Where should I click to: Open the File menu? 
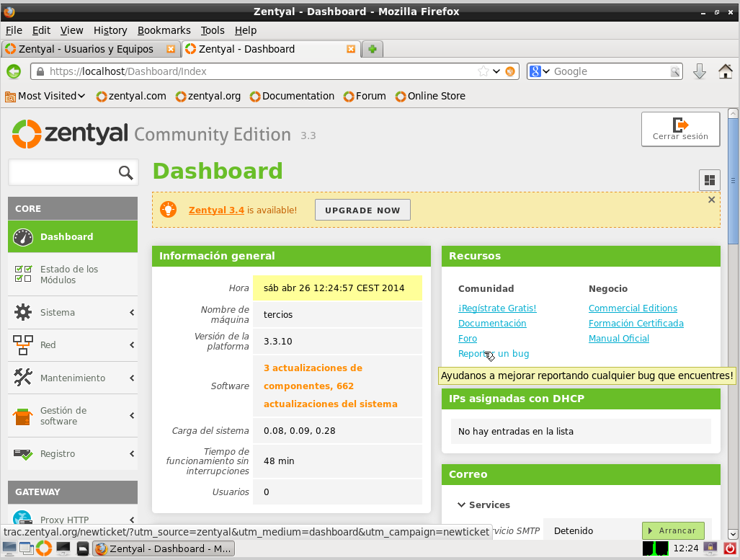[14, 30]
